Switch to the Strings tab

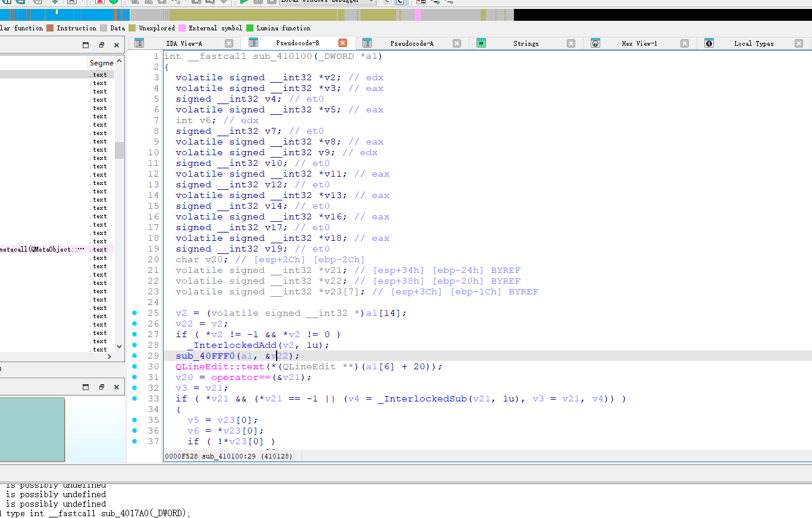(x=526, y=43)
